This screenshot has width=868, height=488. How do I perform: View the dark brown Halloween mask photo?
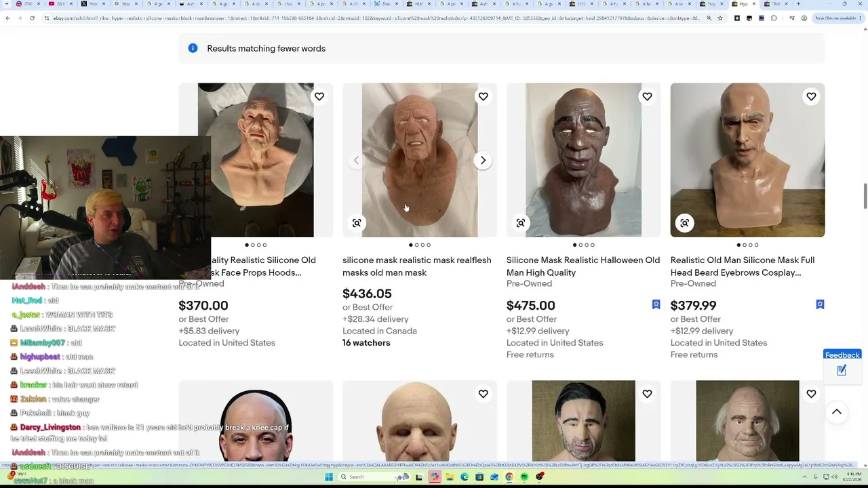pos(583,160)
